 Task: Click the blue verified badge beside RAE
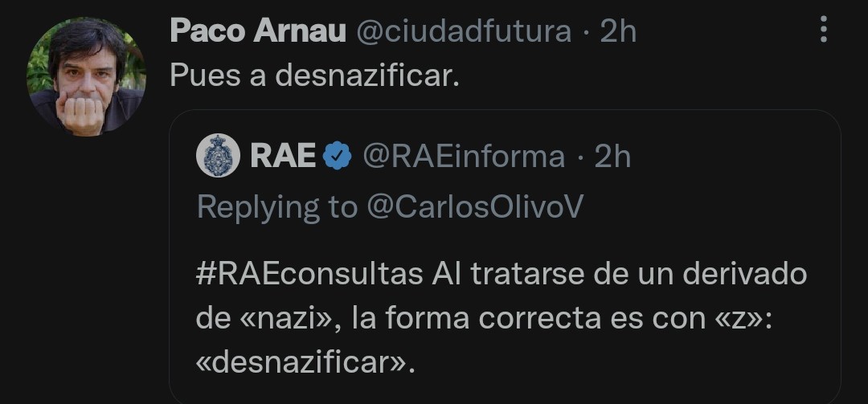pos(337,156)
